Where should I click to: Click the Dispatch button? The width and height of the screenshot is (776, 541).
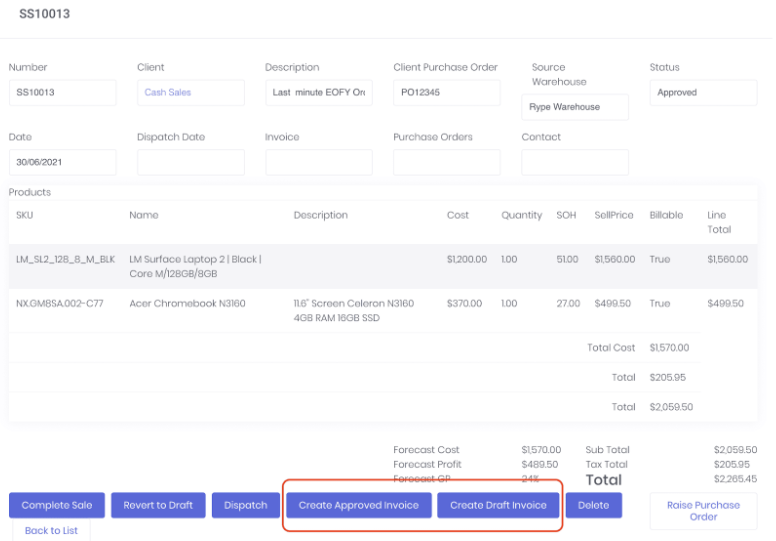point(246,505)
